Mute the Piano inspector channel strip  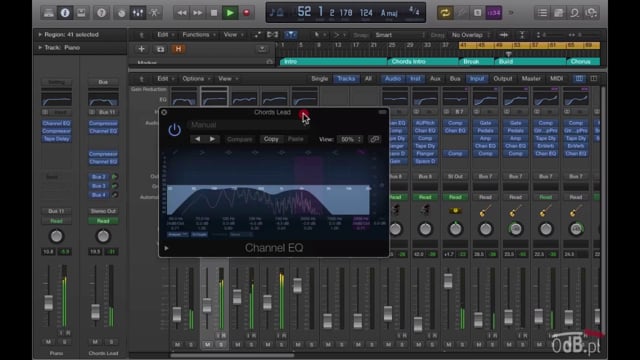(x=49, y=342)
